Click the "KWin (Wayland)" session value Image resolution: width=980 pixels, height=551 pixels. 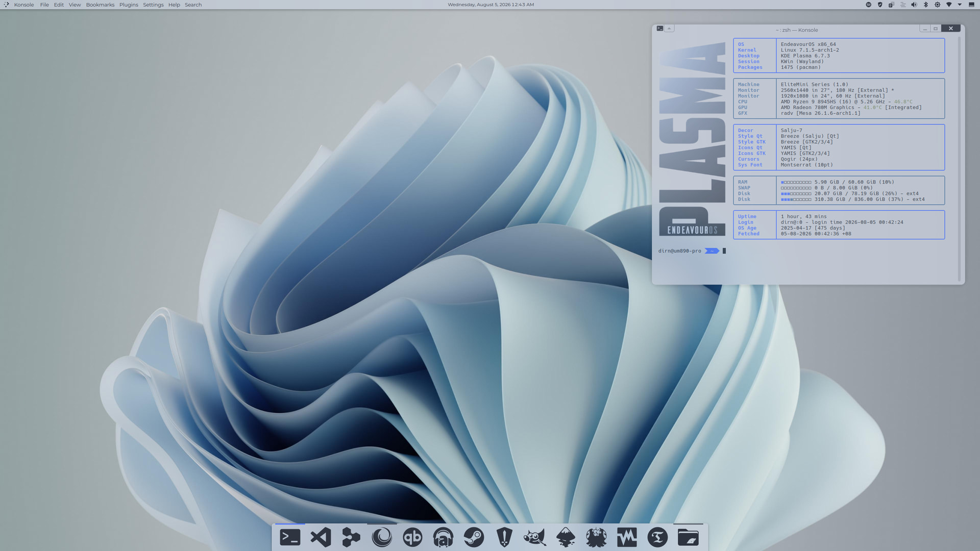coord(802,62)
